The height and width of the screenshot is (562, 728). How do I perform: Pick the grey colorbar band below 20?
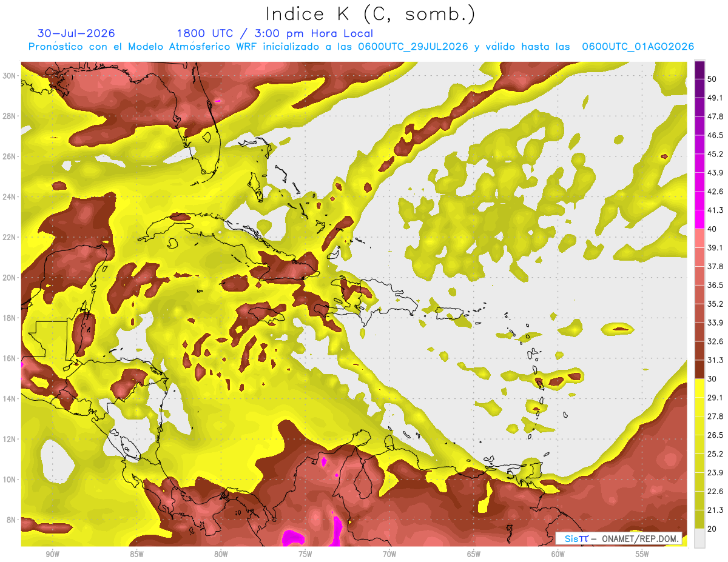[699, 538]
